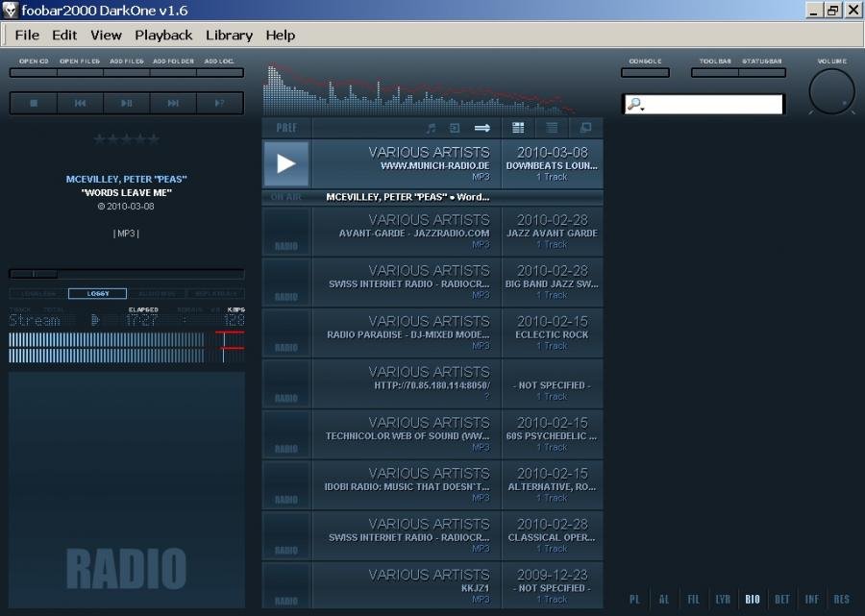Select the Big Band Jazz SW station row
The height and width of the screenshot is (616, 865).
432,283
